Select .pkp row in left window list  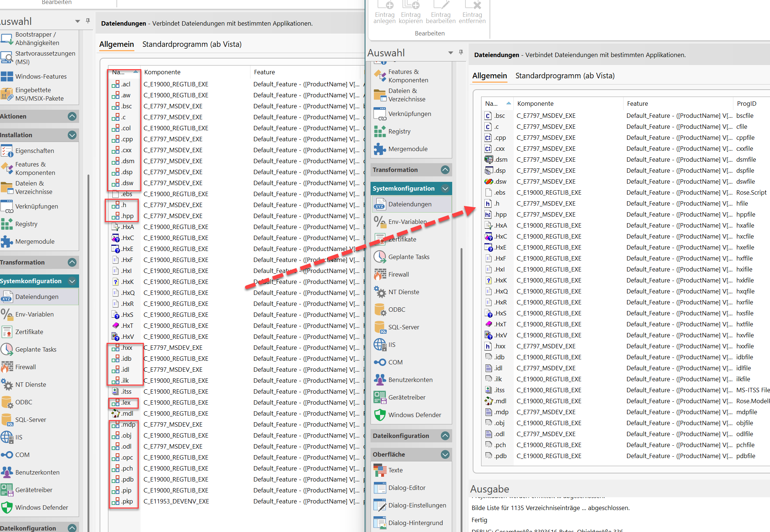[x=237, y=501]
